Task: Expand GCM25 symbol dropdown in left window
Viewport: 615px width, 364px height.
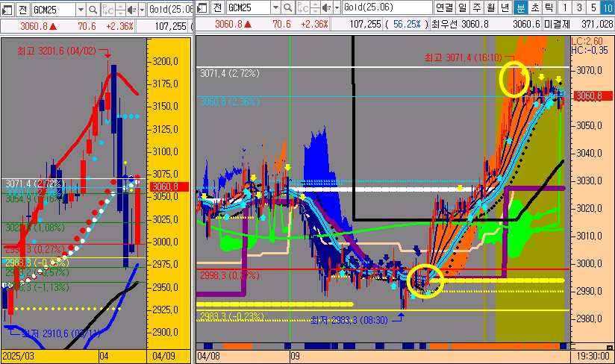Action: (x=81, y=10)
